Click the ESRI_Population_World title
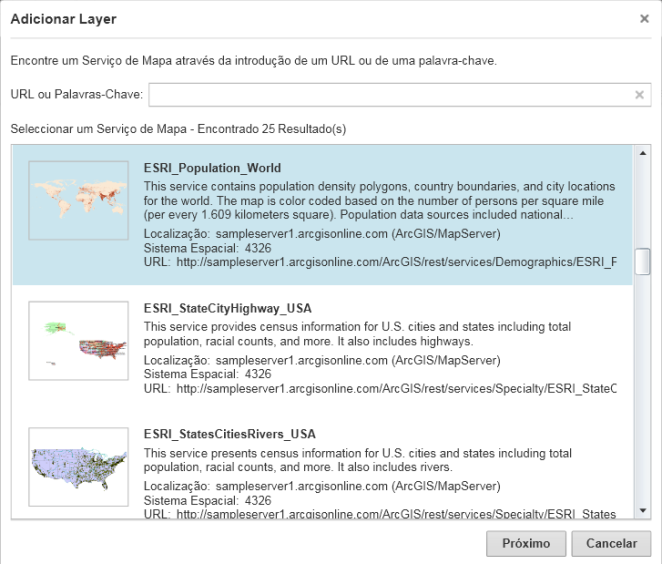Viewport: 662px width, 564px height. pyautogui.click(x=212, y=168)
